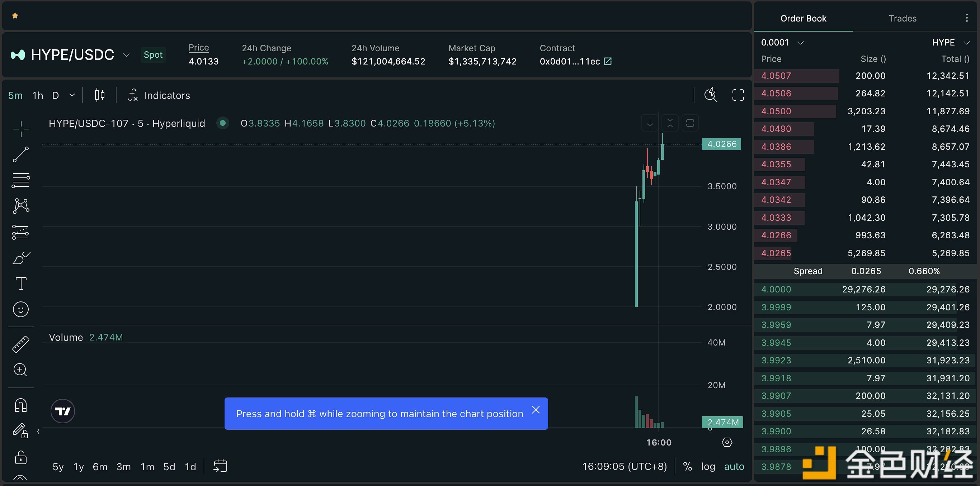
Task: Open chart settings gear near time axis
Action: pyautogui.click(x=727, y=442)
